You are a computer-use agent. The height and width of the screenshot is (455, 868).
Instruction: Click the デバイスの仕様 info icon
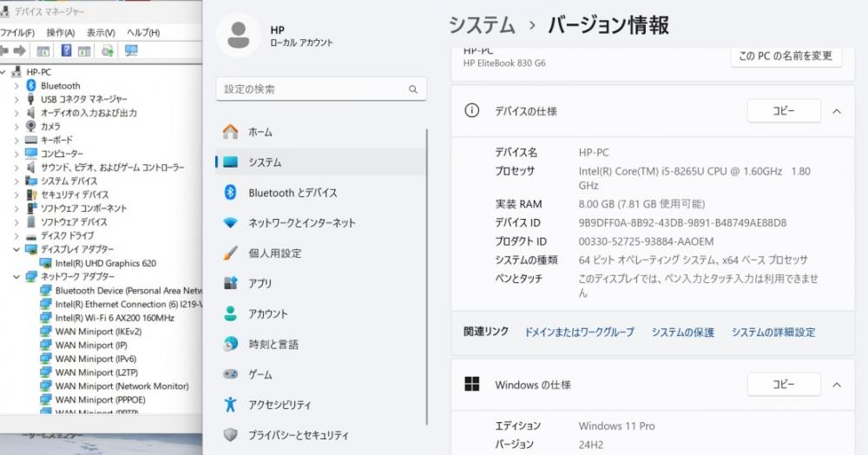tap(471, 110)
